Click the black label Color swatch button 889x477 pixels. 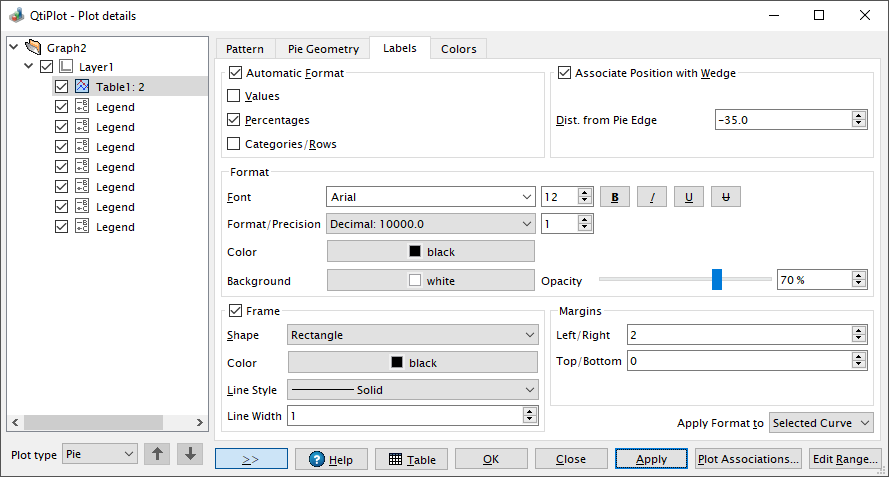click(431, 251)
